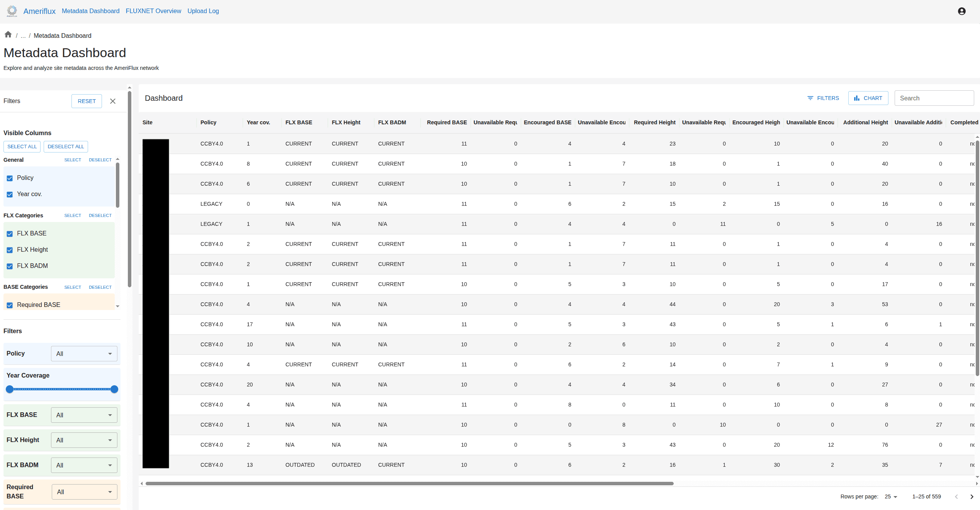The image size is (980, 510).
Task: Close the Filters panel with X
Action: coord(113,101)
